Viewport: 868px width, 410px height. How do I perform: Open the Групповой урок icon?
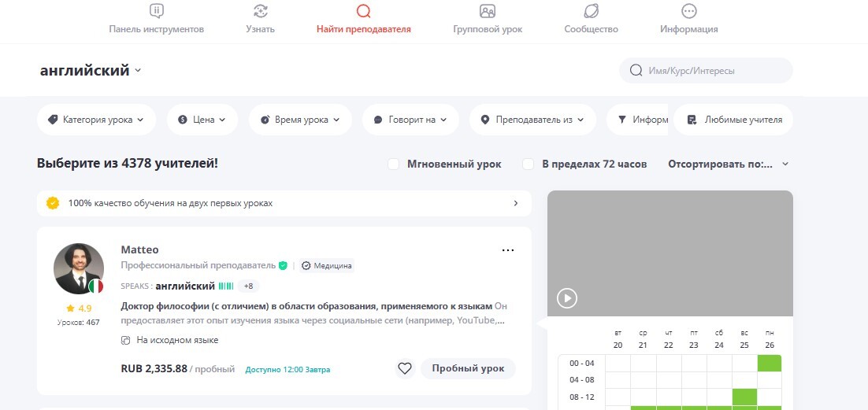[x=487, y=11]
